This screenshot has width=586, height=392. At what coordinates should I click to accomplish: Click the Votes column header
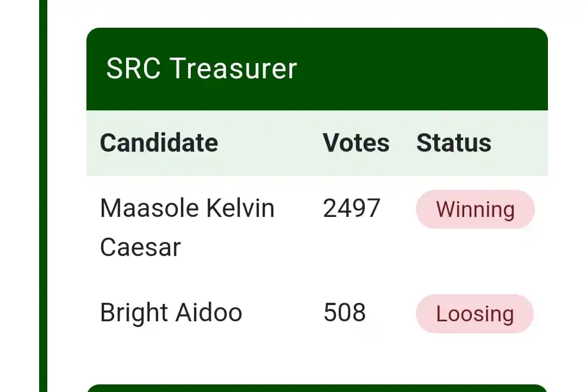pyautogui.click(x=356, y=143)
